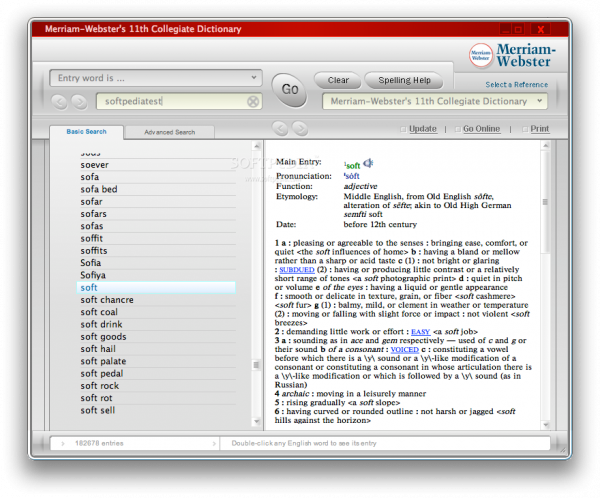Select 'sofar' in the word list
The height and width of the screenshot is (498, 600).
[x=156, y=202]
